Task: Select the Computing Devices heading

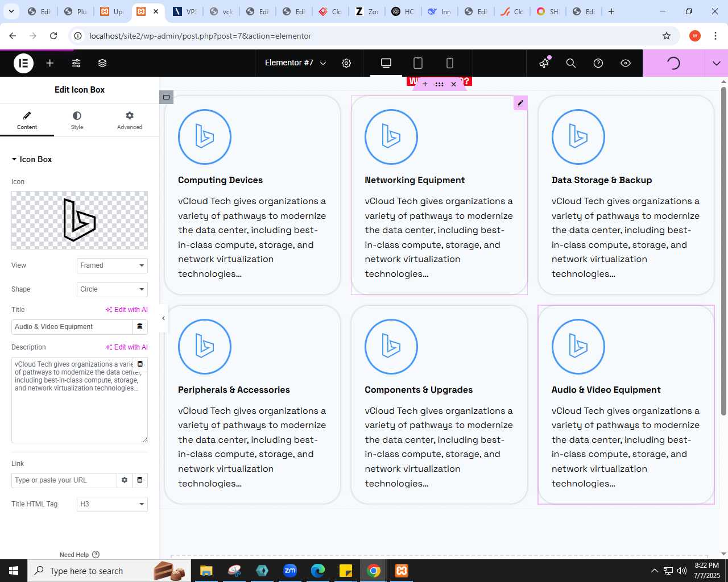Action: coord(220,180)
